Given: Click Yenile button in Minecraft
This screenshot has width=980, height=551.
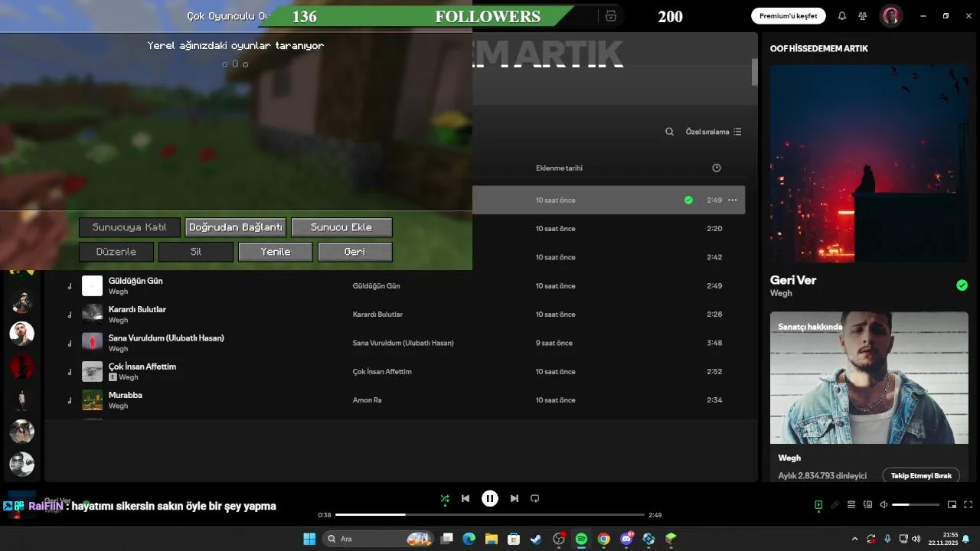Looking at the screenshot, I should click(x=276, y=252).
